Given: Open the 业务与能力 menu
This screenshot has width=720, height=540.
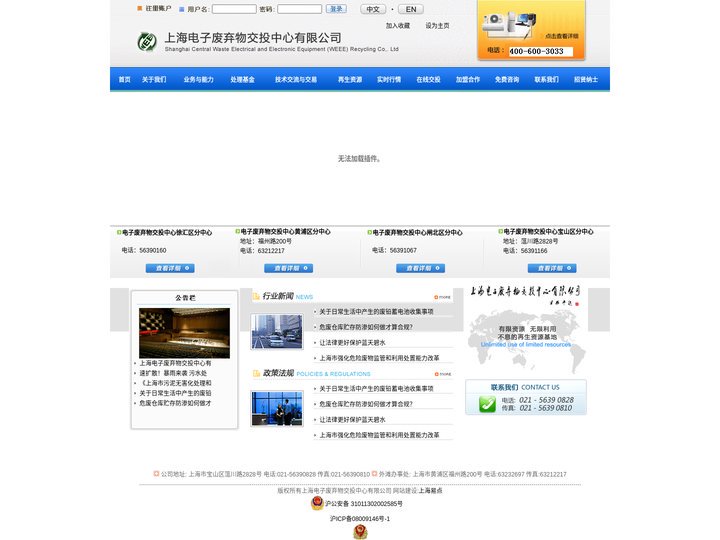Looking at the screenshot, I should pyautogui.click(x=198, y=79).
